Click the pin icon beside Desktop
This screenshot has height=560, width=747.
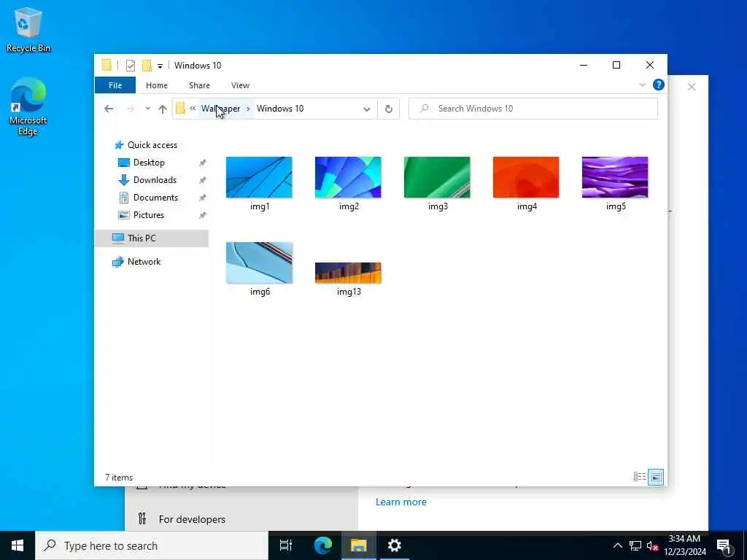(203, 163)
